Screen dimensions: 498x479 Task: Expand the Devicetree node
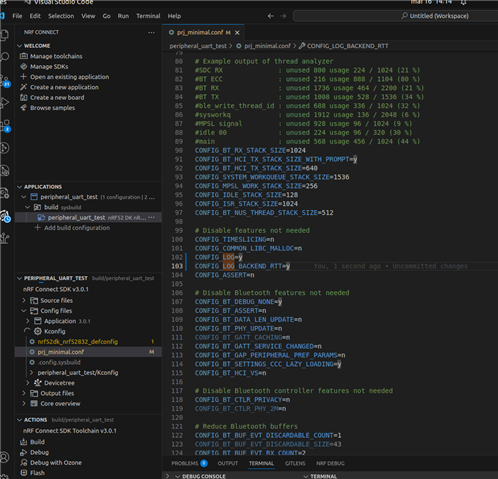tap(28, 383)
